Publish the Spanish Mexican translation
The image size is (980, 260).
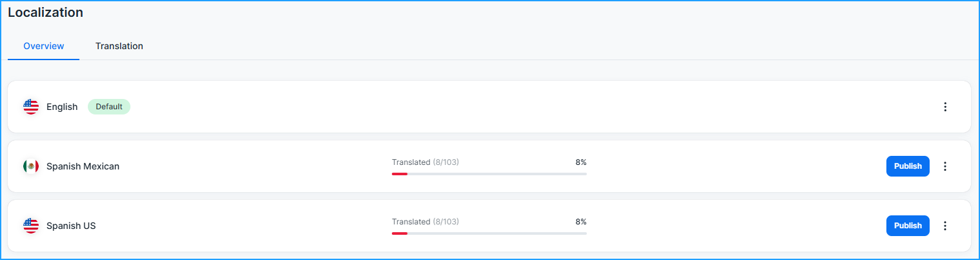point(908,166)
